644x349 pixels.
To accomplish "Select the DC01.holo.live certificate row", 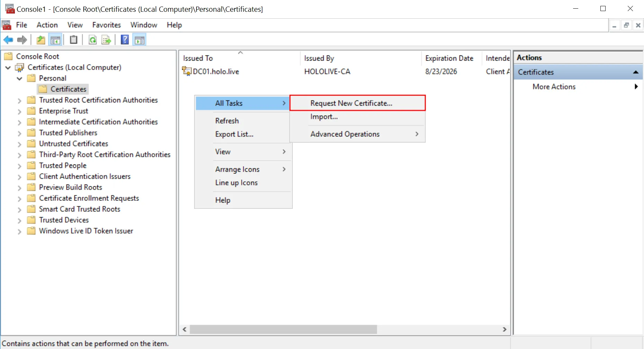I will click(x=344, y=72).
